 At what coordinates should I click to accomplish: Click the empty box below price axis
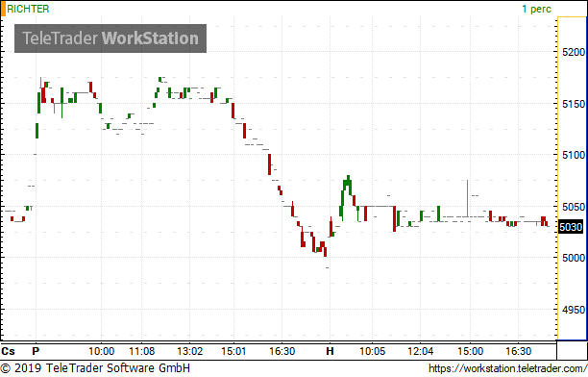pos(572,351)
